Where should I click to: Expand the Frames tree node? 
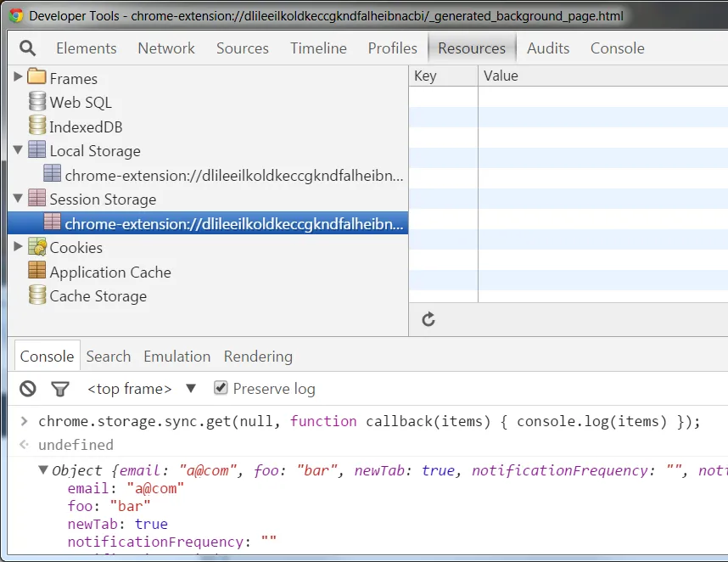(18, 77)
